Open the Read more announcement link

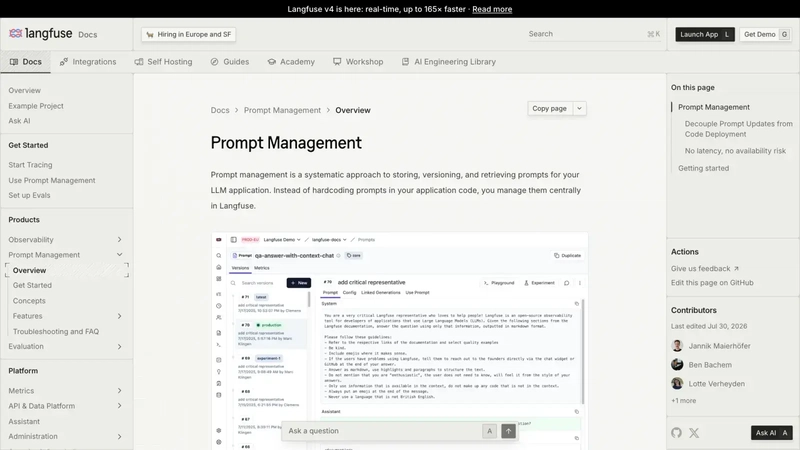point(492,9)
